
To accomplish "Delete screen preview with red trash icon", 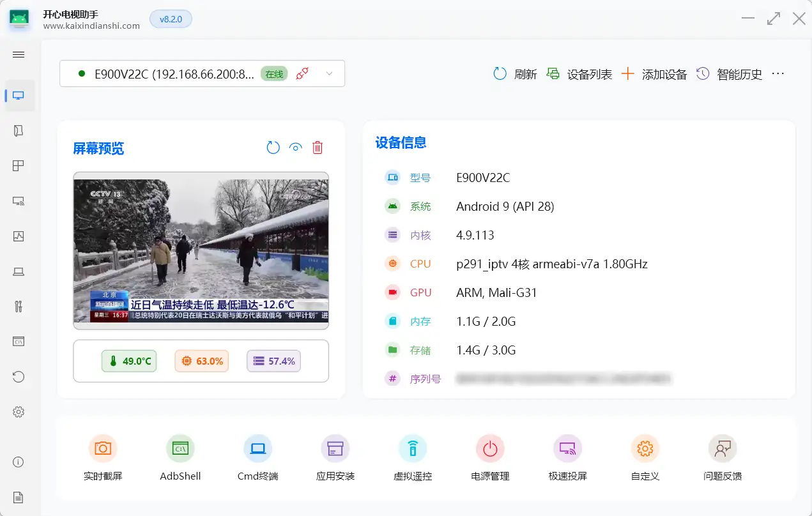I will click(318, 148).
